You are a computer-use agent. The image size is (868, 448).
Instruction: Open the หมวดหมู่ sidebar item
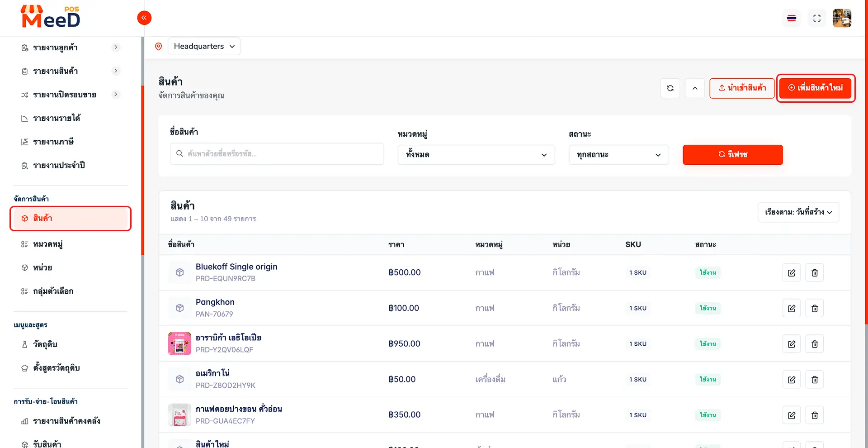pyautogui.click(x=48, y=244)
